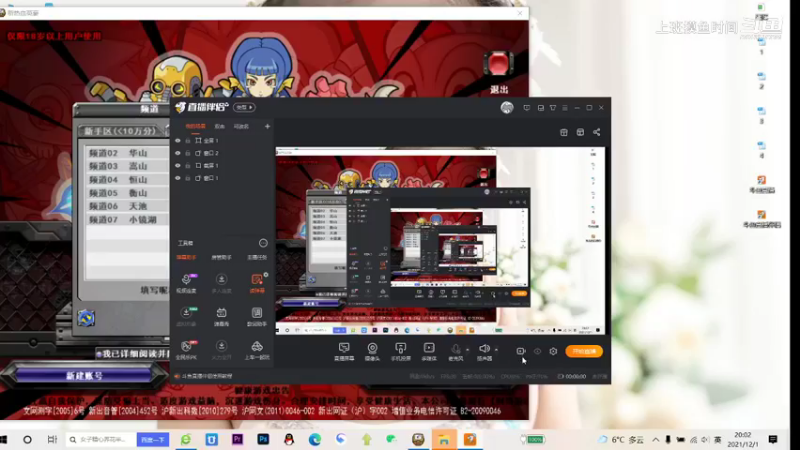The image size is (800, 450).
Task: Switch to the rightmost toolbox tab
Action: 257,257
